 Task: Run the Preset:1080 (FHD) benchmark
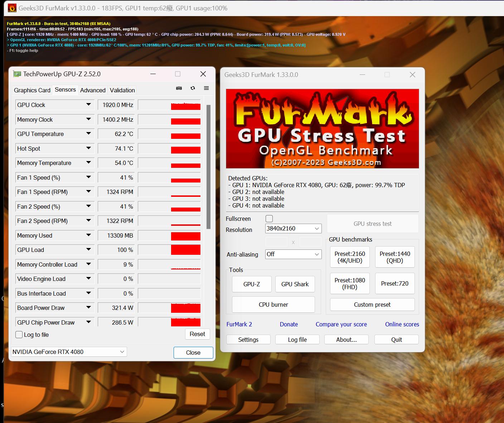[350, 283]
